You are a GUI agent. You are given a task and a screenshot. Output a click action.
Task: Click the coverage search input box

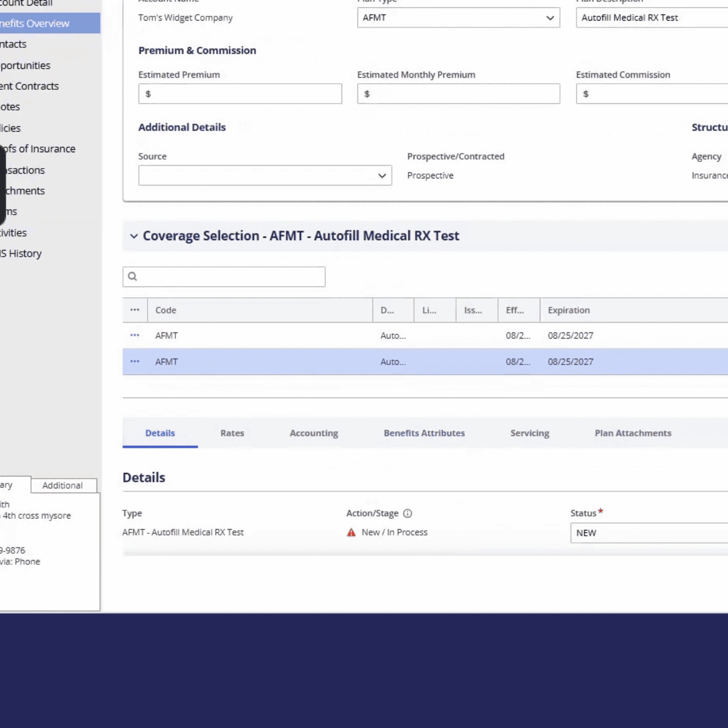click(224, 277)
